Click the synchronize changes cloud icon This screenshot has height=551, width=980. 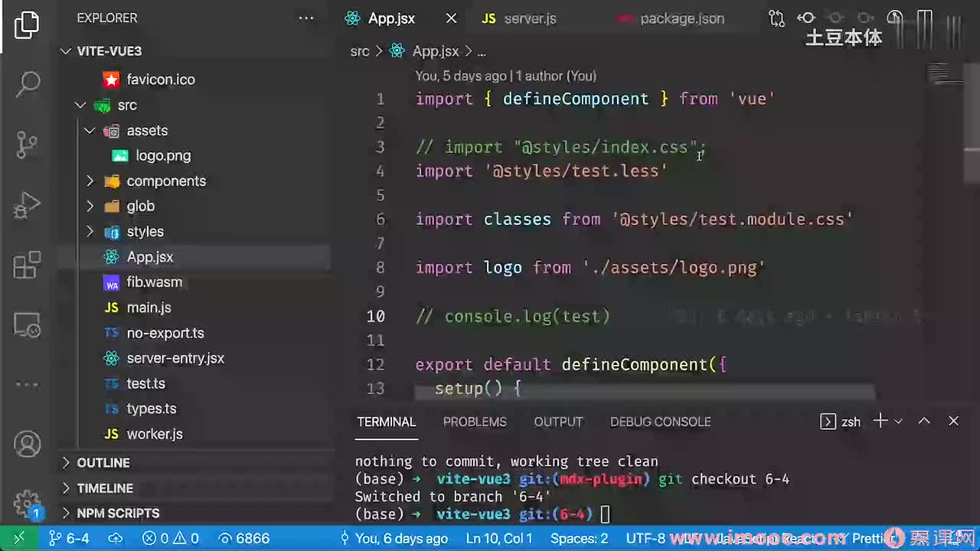[x=115, y=539]
